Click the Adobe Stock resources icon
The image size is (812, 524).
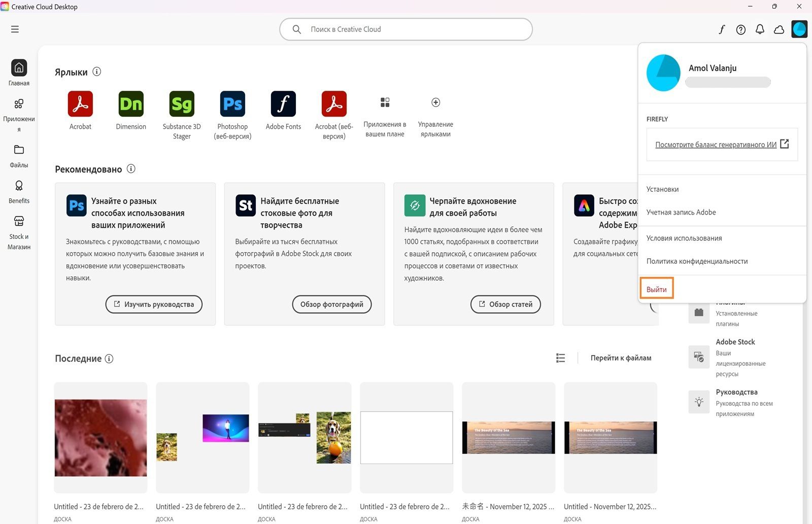click(x=699, y=357)
